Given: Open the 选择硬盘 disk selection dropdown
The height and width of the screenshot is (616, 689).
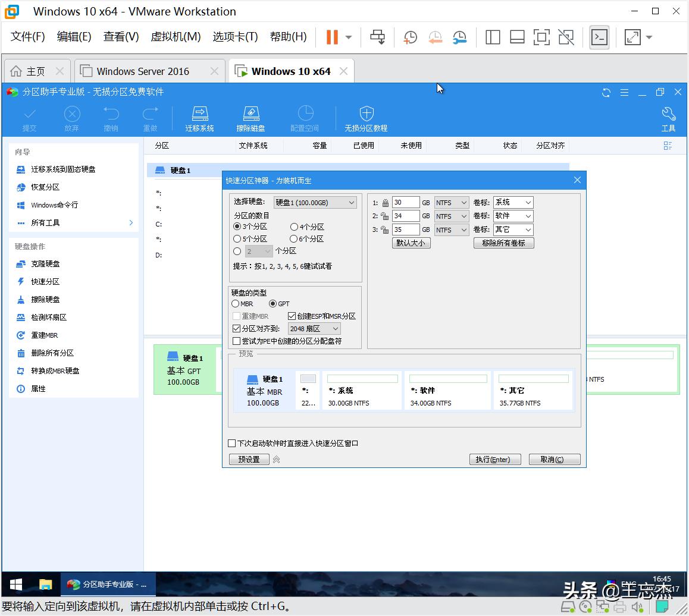Looking at the screenshot, I should click(x=315, y=202).
